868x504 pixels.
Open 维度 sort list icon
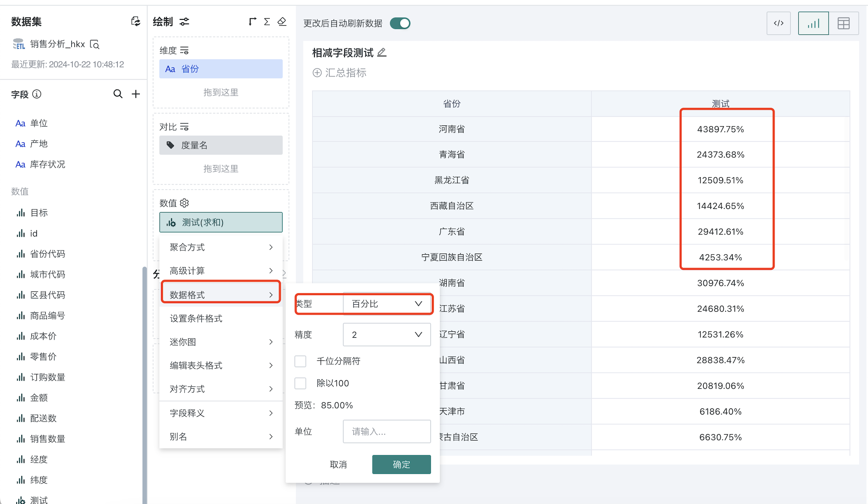[184, 50]
